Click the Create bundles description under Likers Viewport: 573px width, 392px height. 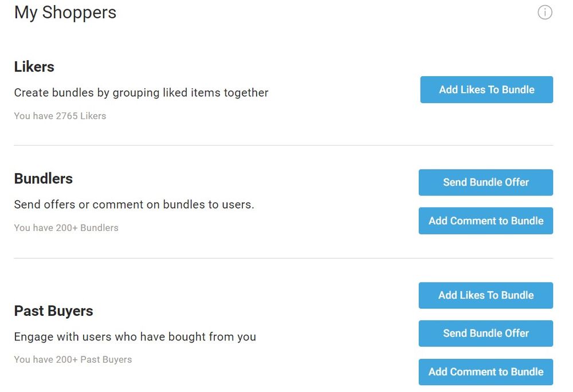click(x=141, y=92)
